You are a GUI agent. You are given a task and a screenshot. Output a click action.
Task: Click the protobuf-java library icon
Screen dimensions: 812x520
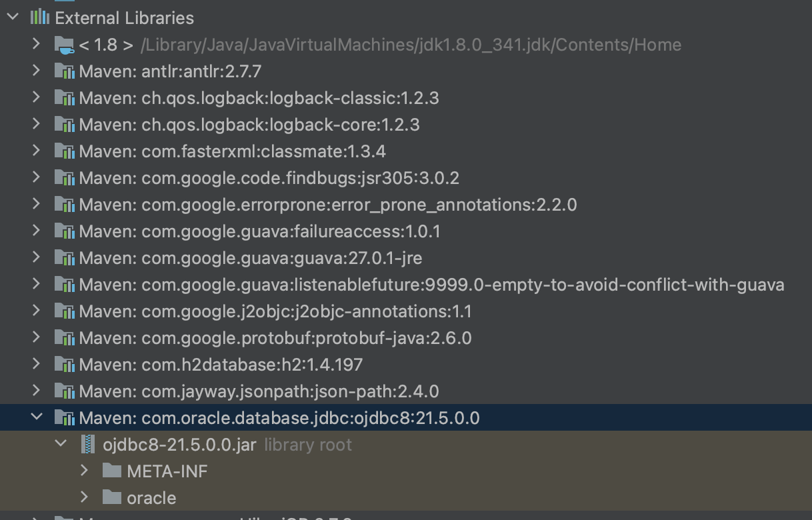pos(64,338)
